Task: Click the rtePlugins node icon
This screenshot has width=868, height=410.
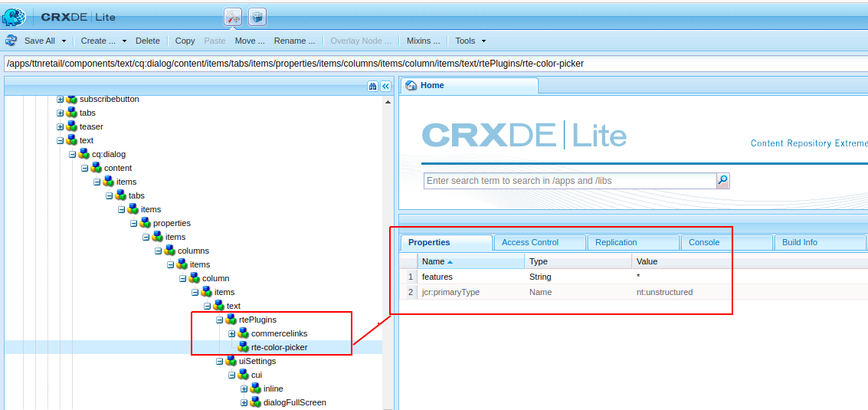Action: click(231, 320)
